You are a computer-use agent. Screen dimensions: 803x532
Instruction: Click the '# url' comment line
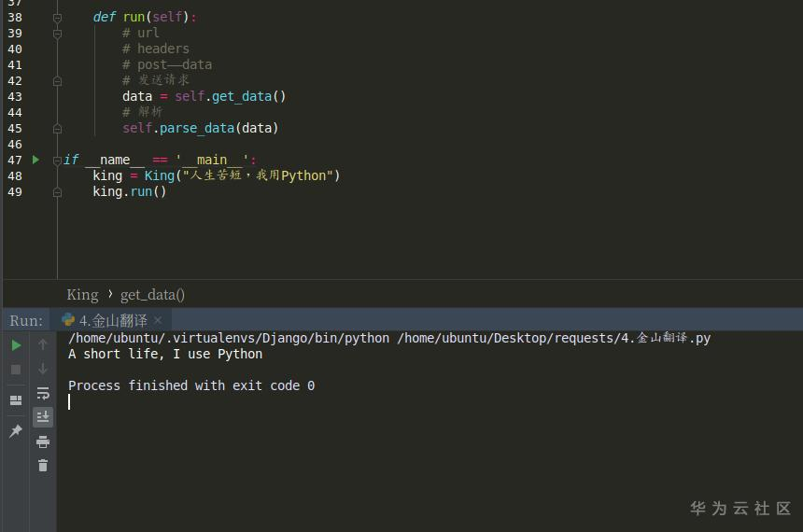coord(141,34)
